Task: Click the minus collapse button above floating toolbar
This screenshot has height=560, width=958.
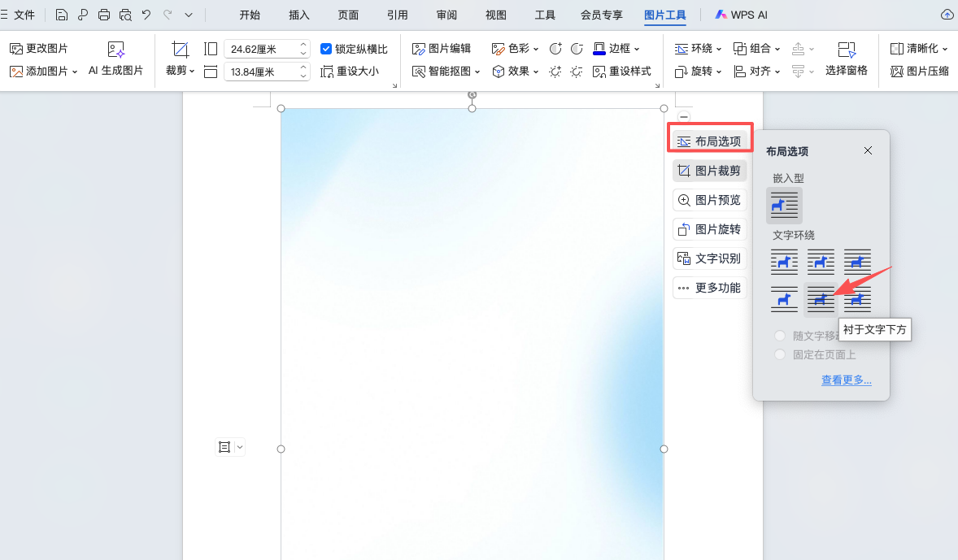Action: click(684, 117)
